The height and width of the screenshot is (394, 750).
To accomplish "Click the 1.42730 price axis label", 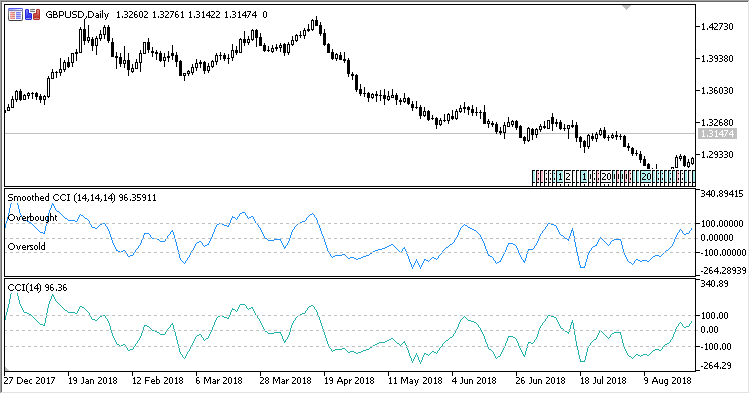I will coord(717,27).
